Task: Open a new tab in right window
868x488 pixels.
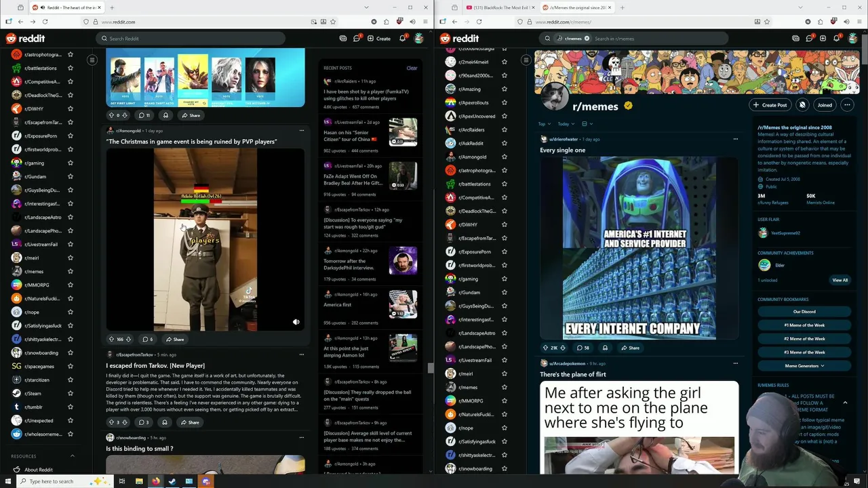Action: point(622,7)
